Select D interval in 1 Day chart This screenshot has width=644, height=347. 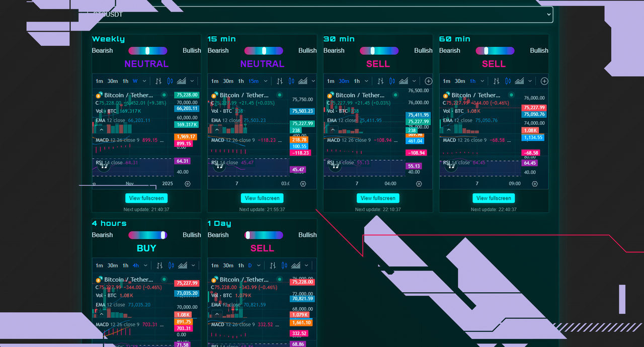(x=250, y=266)
